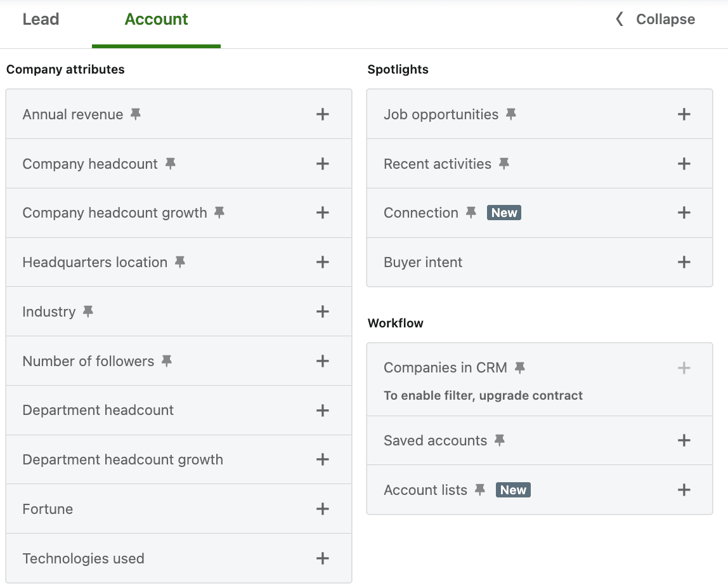Switch to the Lead tab
The height and width of the screenshot is (585, 728).
(41, 19)
